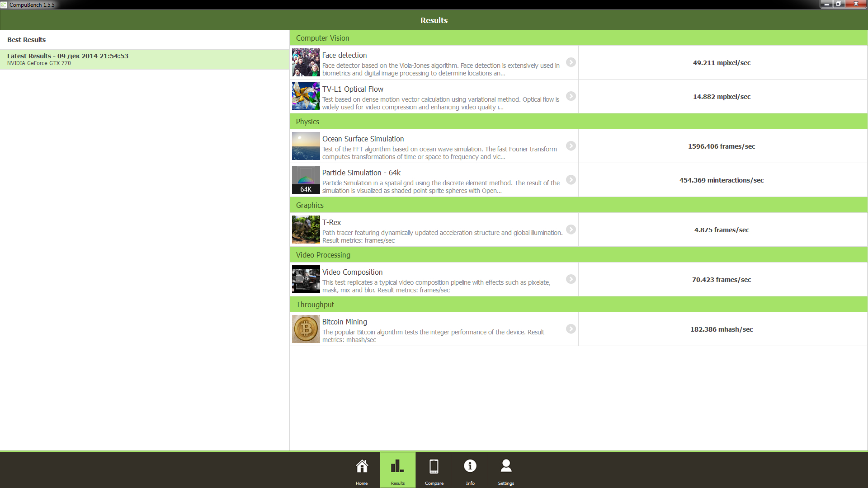The image size is (868, 488).
Task: Expand Face detection details arrow
Action: click(x=571, y=62)
